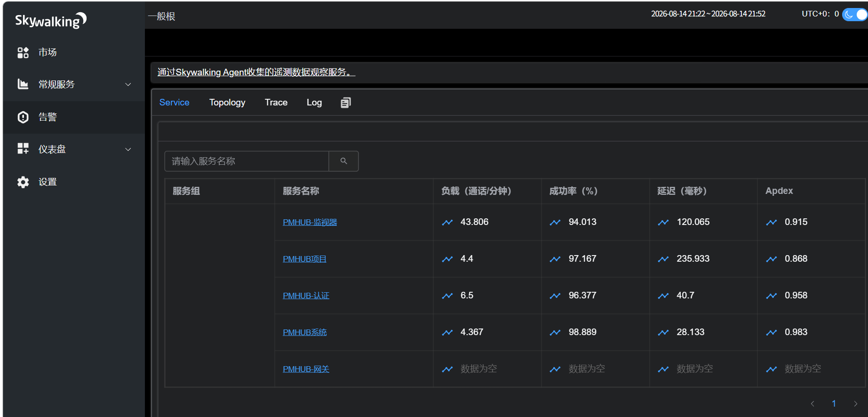Open latency trend icon for PMHUB系统
This screenshot has width=868, height=417.
[663, 332]
